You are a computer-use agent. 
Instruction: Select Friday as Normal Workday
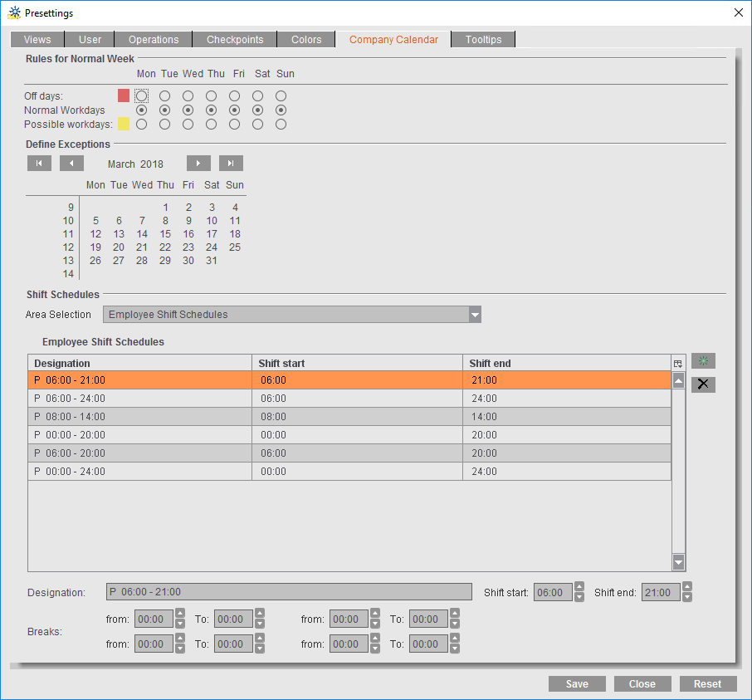pos(235,110)
